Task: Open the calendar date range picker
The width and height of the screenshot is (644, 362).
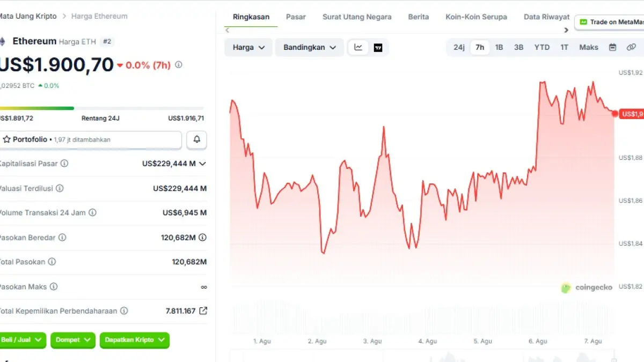Action: coord(612,47)
